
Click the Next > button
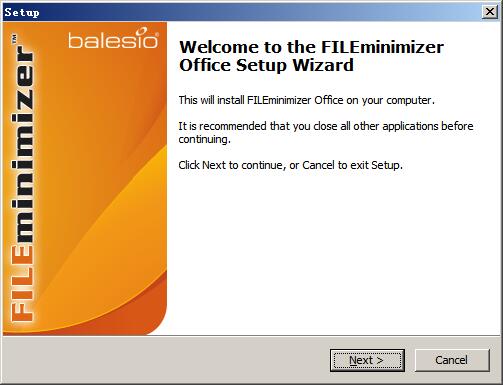(367, 360)
